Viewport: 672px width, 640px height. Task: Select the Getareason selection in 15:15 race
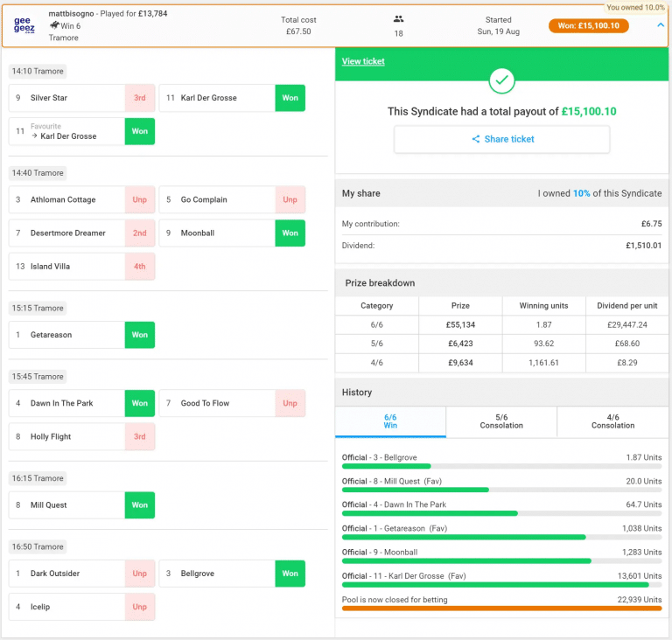coord(67,335)
